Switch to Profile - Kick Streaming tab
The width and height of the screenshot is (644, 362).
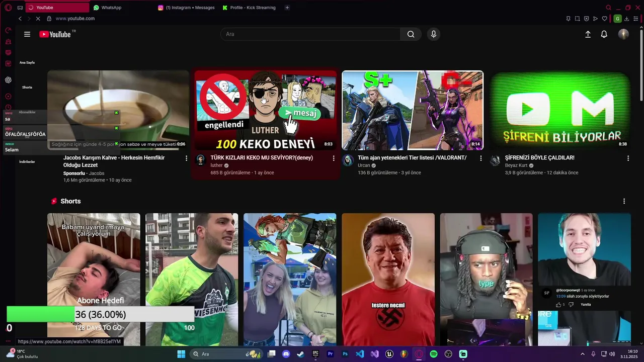pos(249,8)
